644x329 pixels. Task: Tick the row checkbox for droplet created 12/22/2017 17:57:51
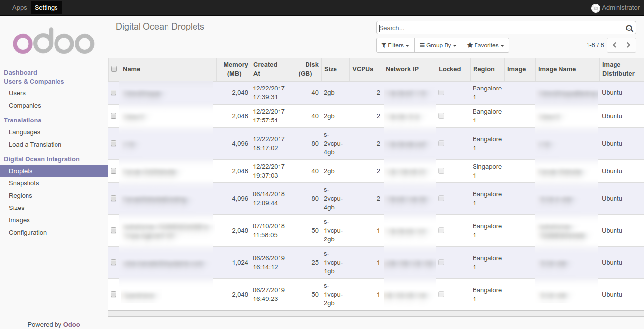pyautogui.click(x=113, y=116)
